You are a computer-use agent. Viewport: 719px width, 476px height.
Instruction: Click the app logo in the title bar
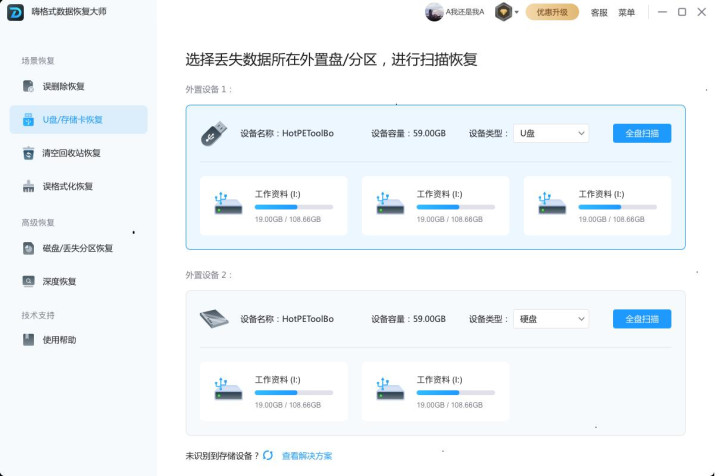coord(15,12)
